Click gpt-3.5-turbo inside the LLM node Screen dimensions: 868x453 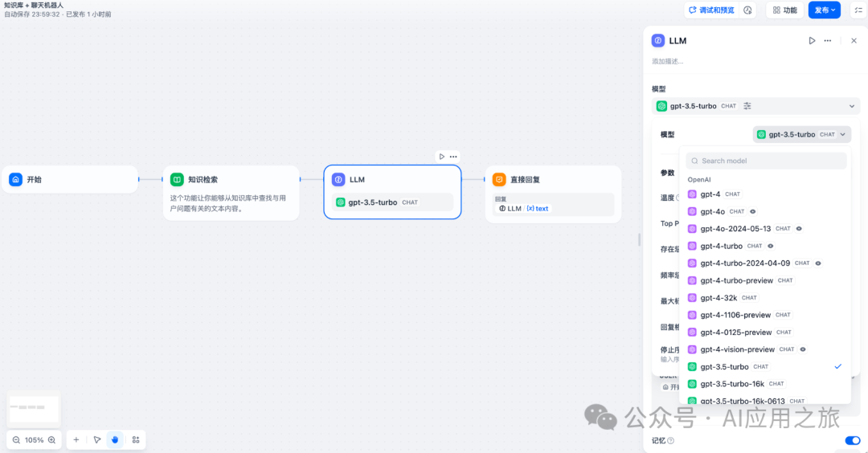pos(392,202)
